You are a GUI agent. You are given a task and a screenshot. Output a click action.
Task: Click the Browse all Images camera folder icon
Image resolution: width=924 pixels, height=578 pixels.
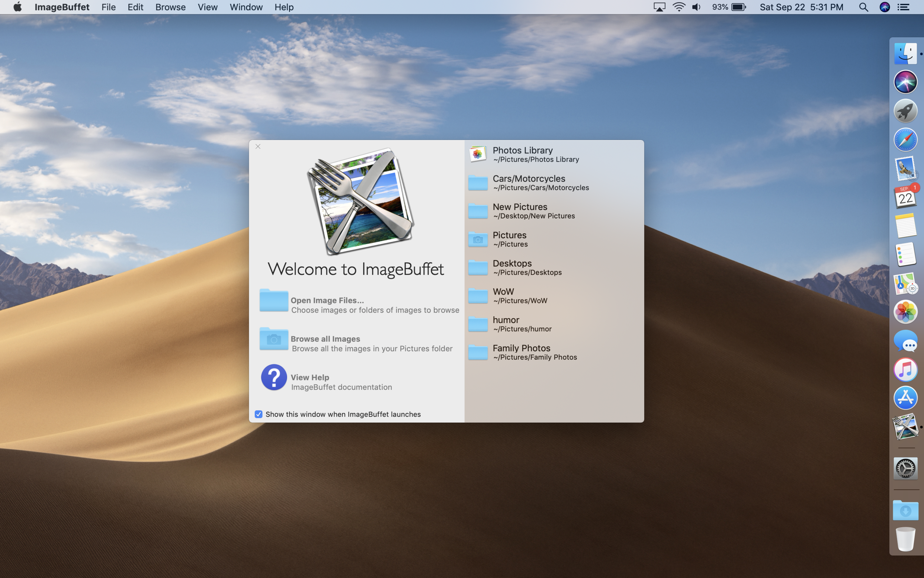tap(274, 339)
